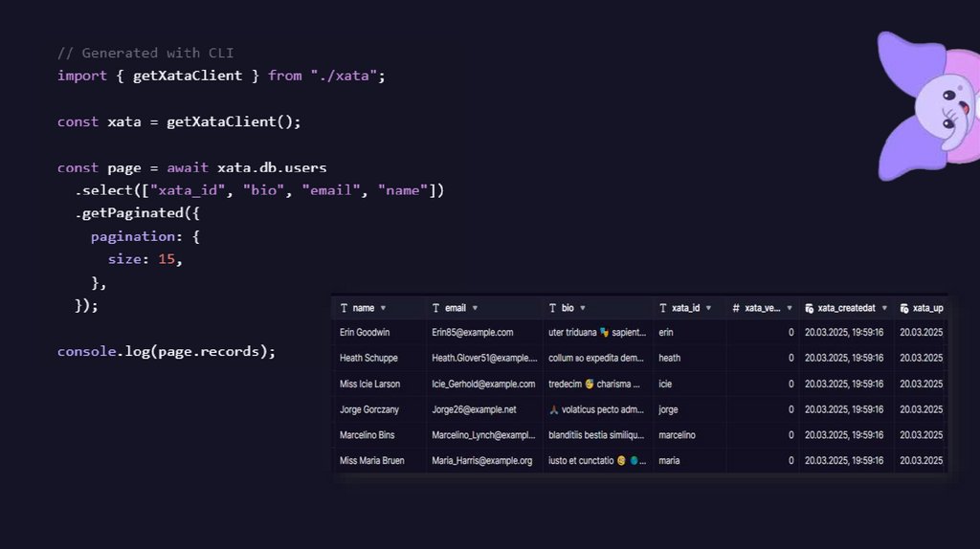Click the name cell Jorge Gorczany
The image size is (980, 549).
click(x=368, y=409)
